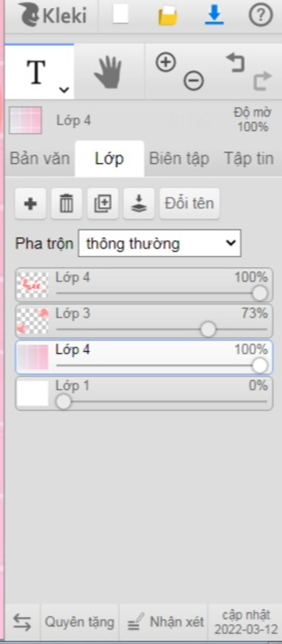Click the Đổi tên rename button
Viewport: 282px width, 644px height.
tap(189, 204)
